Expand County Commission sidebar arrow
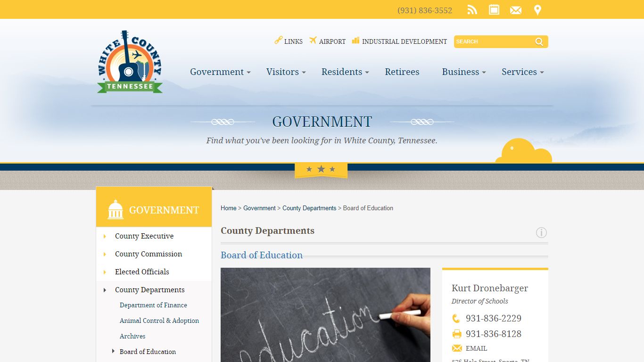The height and width of the screenshot is (362, 644). click(x=105, y=254)
